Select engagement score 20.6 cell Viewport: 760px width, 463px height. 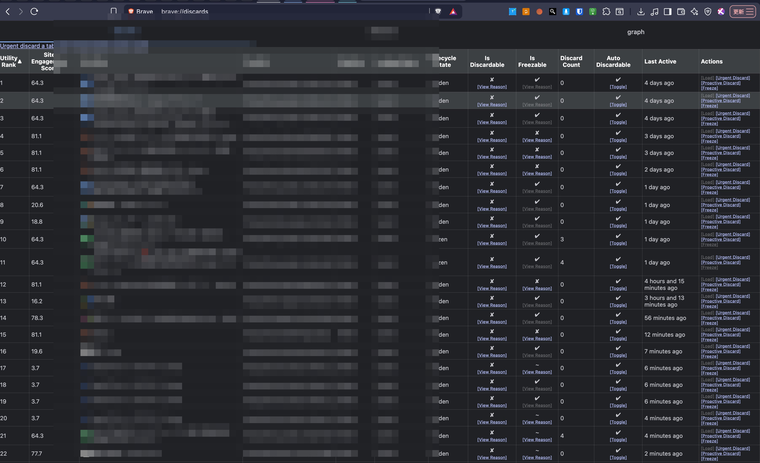click(x=37, y=205)
